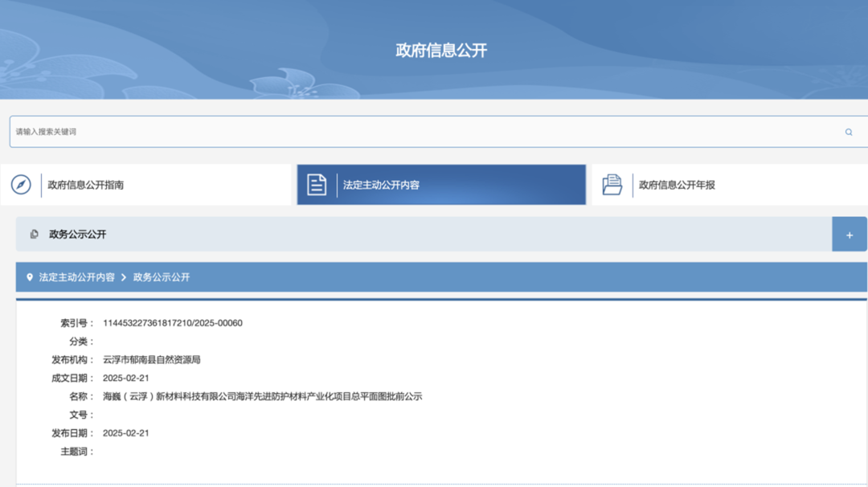
Task: Click the small pages icon beside 政务公示公开
Action: pos(34,235)
